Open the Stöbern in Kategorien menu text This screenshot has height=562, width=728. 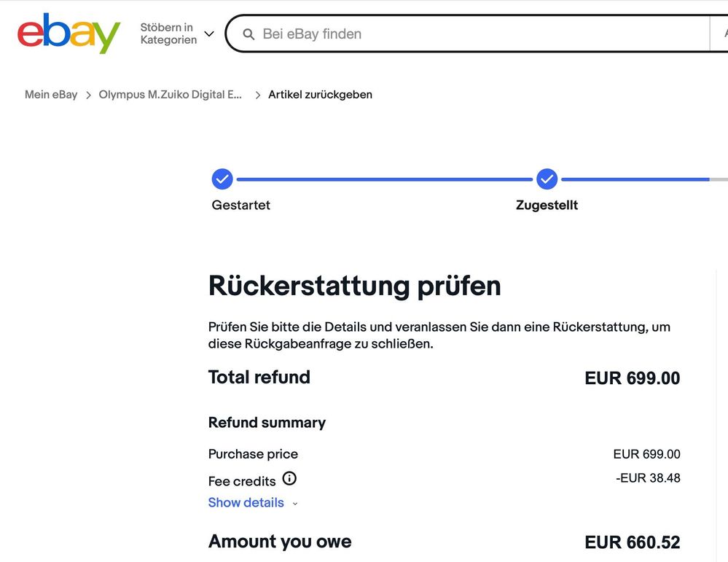click(x=168, y=34)
